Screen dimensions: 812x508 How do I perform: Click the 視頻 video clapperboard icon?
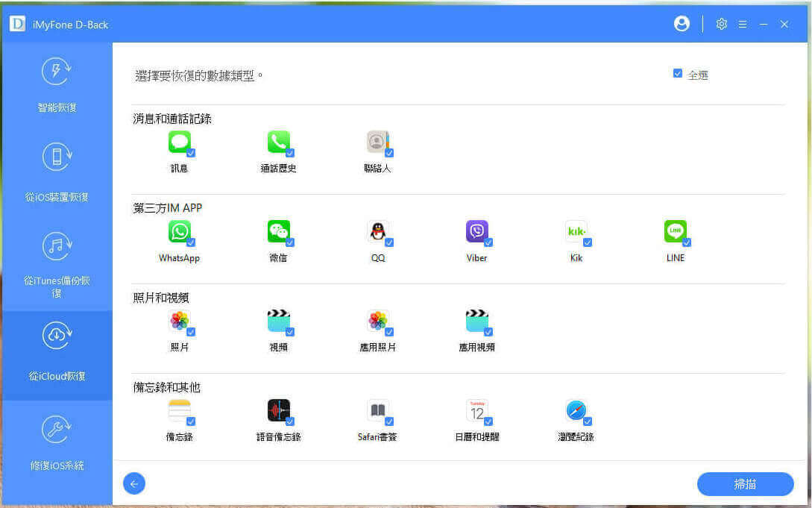click(x=279, y=321)
